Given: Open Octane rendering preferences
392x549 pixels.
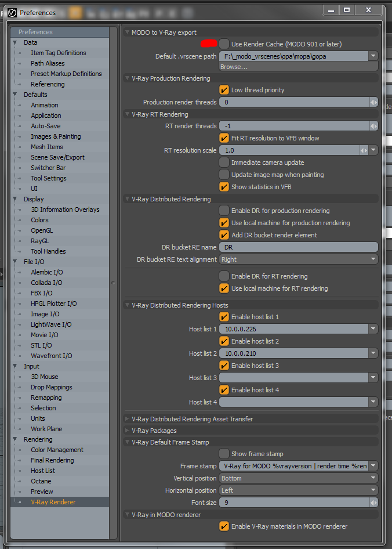Looking at the screenshot, I should pos(41,481).
